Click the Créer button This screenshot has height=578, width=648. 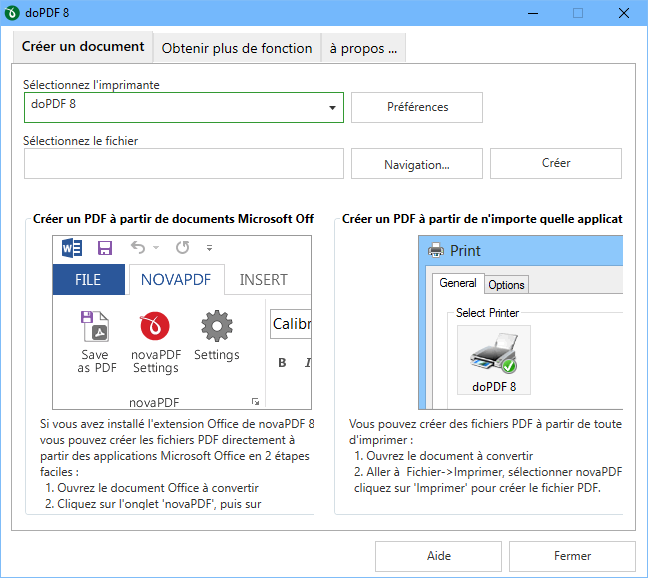click(x=556, y=164)
